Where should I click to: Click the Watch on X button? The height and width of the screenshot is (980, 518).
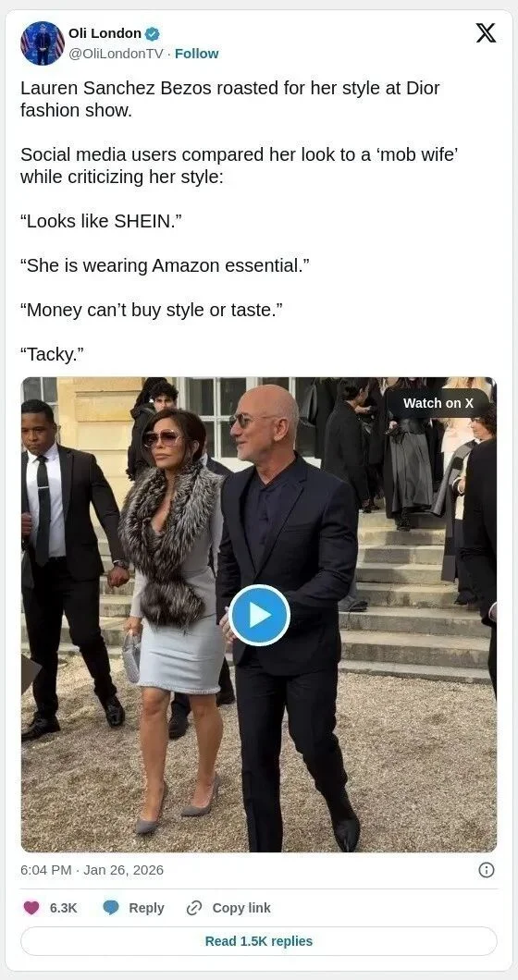(x=438, y=403)
